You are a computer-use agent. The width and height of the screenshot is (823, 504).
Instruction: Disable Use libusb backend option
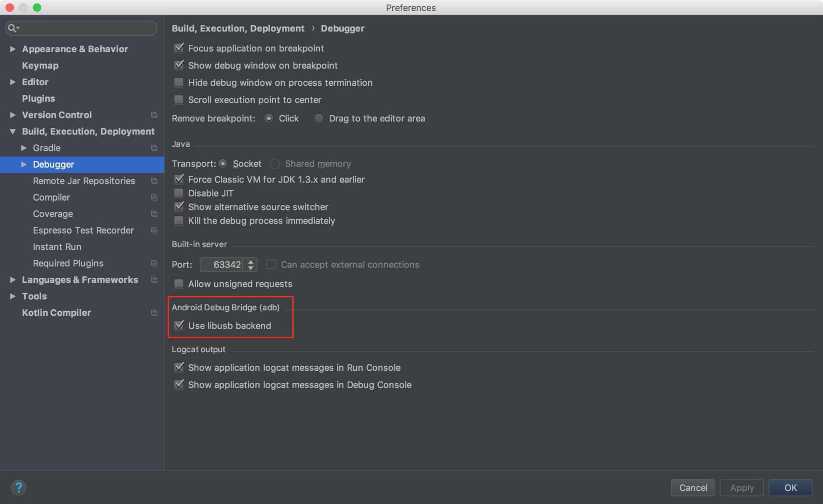pos(179,325)
